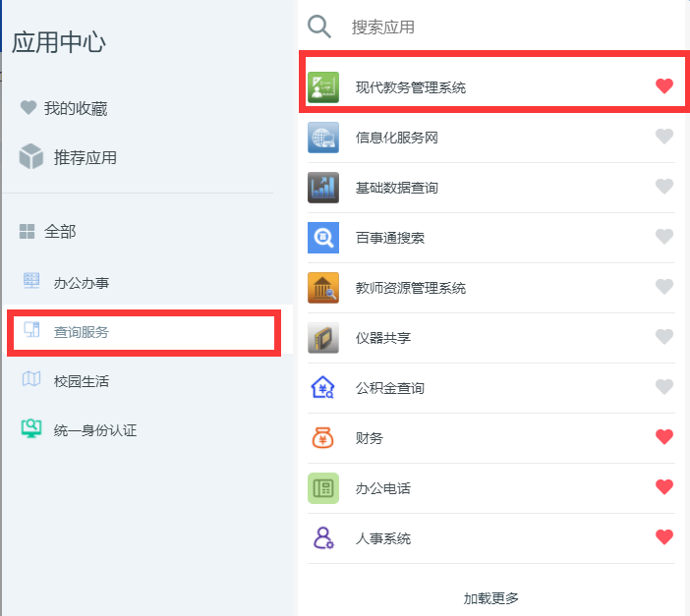Open the 基础数据查询 bar chart icon
The image size is (690, 616).
[x=323, y=188]
